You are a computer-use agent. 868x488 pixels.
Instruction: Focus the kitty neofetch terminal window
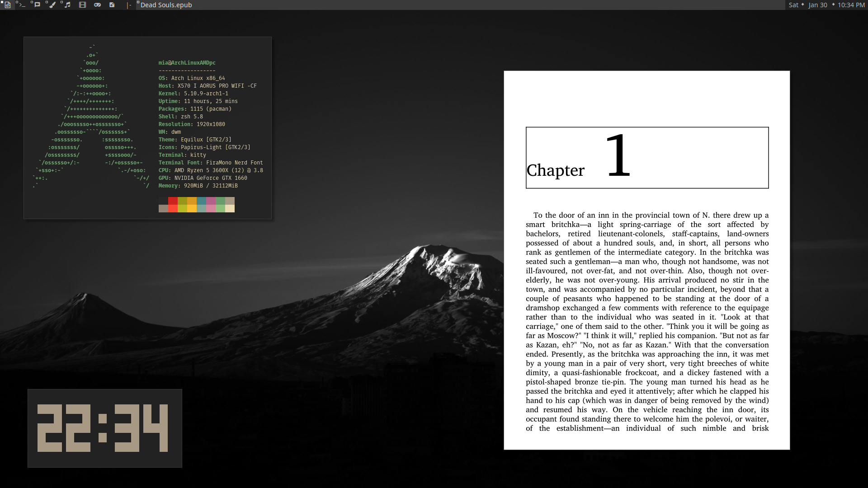(x=147, y=128)
